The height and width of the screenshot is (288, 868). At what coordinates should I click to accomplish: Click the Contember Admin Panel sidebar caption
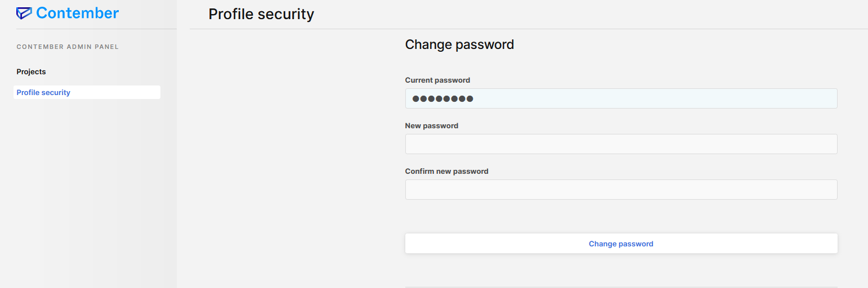pos(68,47)
